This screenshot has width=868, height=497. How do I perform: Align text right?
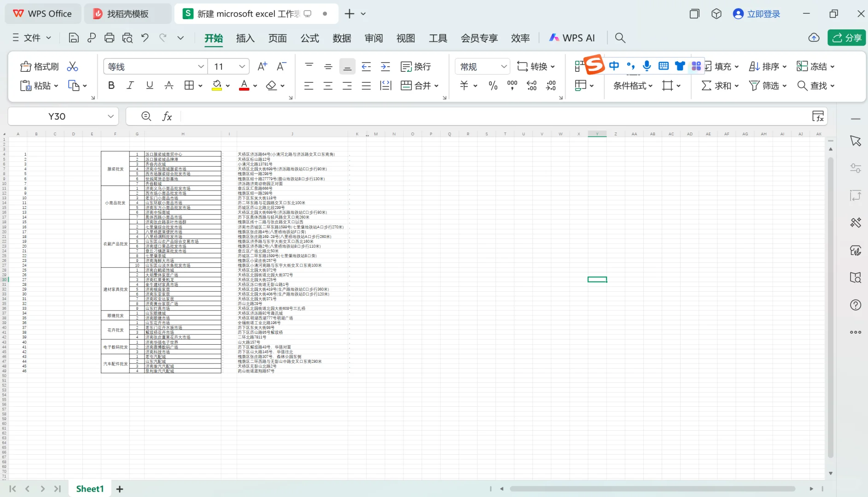347,86
